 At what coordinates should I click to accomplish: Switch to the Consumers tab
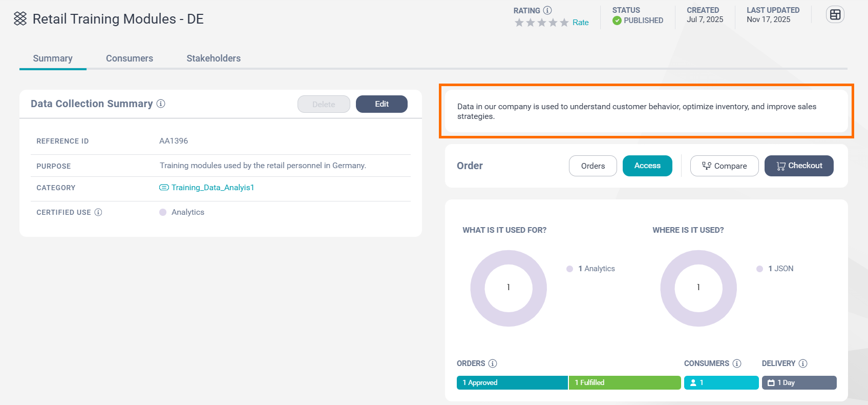(x=130, y=58)
